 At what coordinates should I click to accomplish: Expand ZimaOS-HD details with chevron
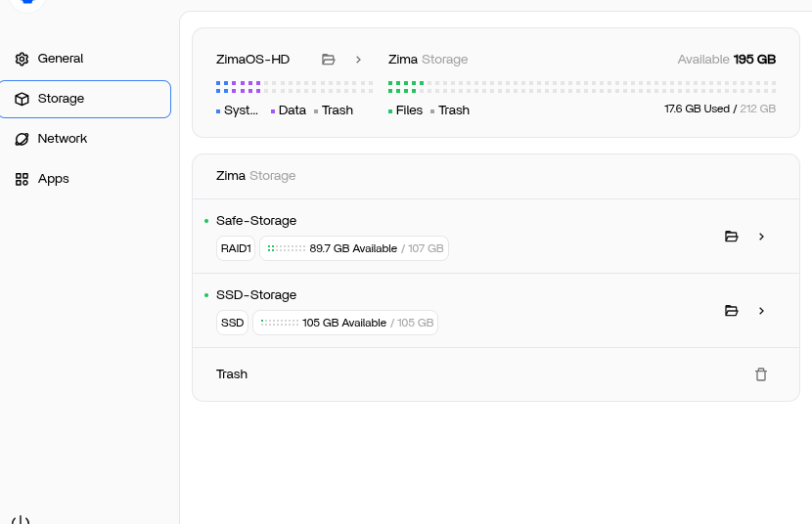(x=358, y=60)
